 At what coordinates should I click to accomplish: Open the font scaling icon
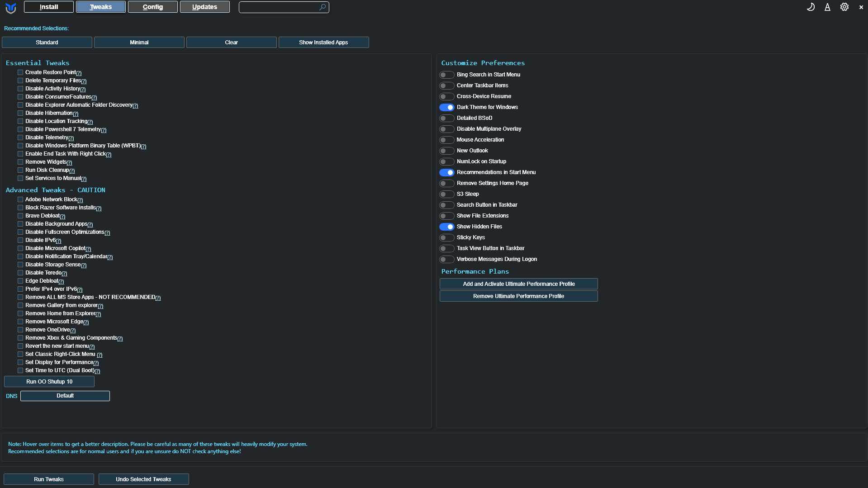point(827,7)
